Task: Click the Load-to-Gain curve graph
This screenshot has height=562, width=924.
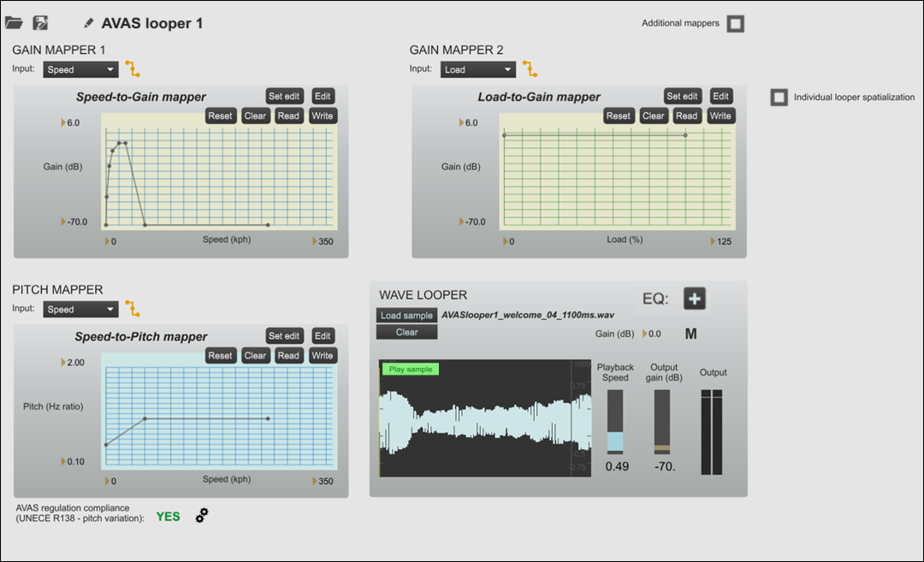Action: coord(617,171)
